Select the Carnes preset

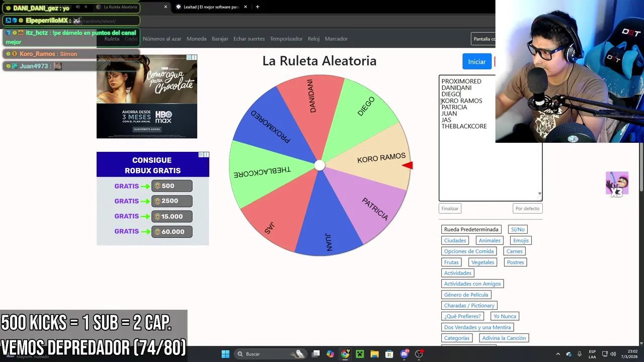515,251
